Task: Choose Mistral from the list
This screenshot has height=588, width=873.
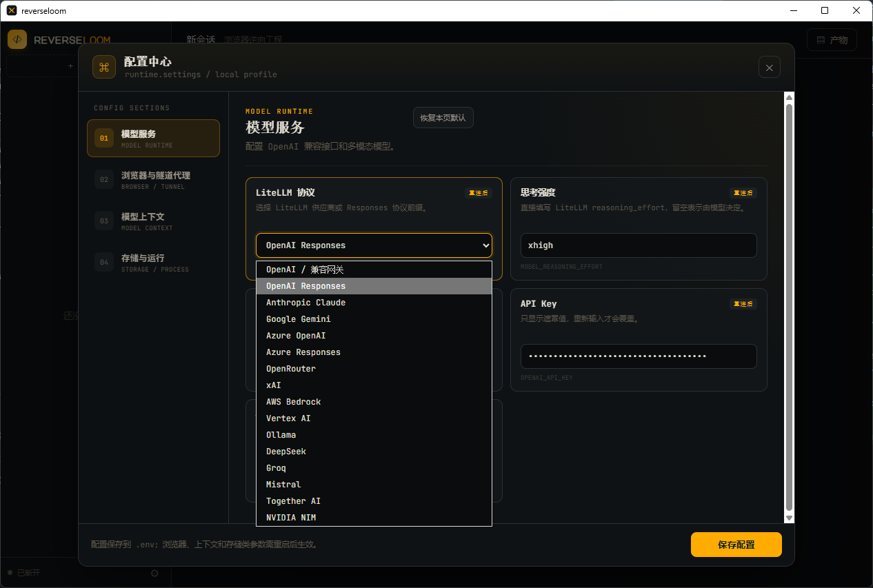Action: 374,485
